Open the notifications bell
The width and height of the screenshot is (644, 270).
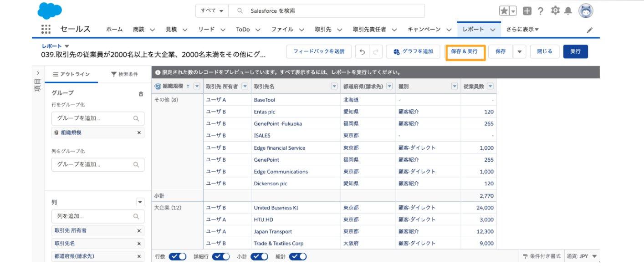568,11
